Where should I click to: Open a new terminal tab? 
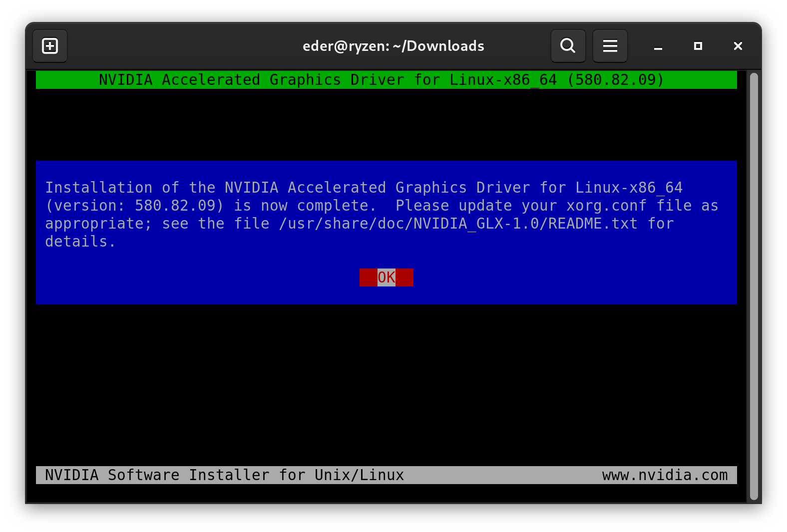[x=50, y=46]
